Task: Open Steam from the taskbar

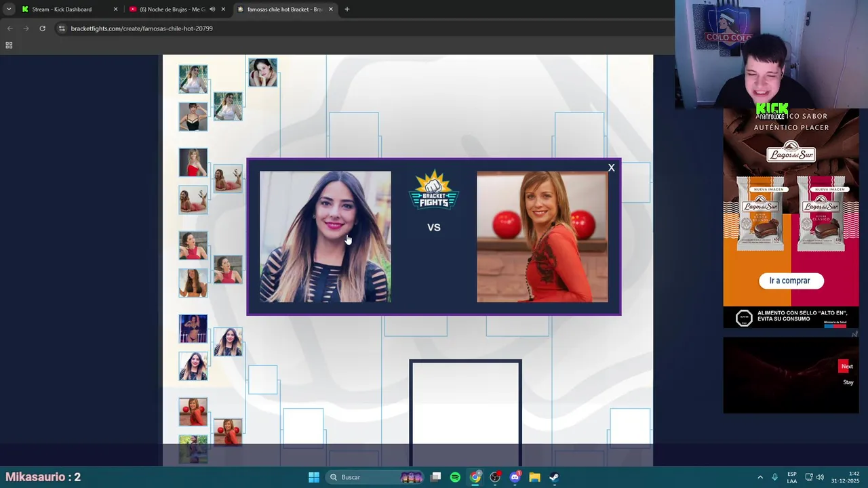Action: pos(554,477)
